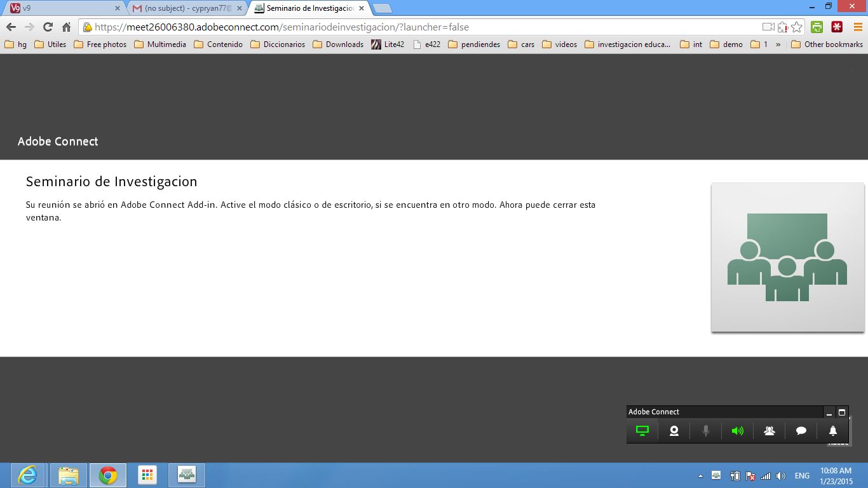Close the Seminario de Investigacion tab
Viewport: 868px width, 488px height.
(x=362, y=8)
